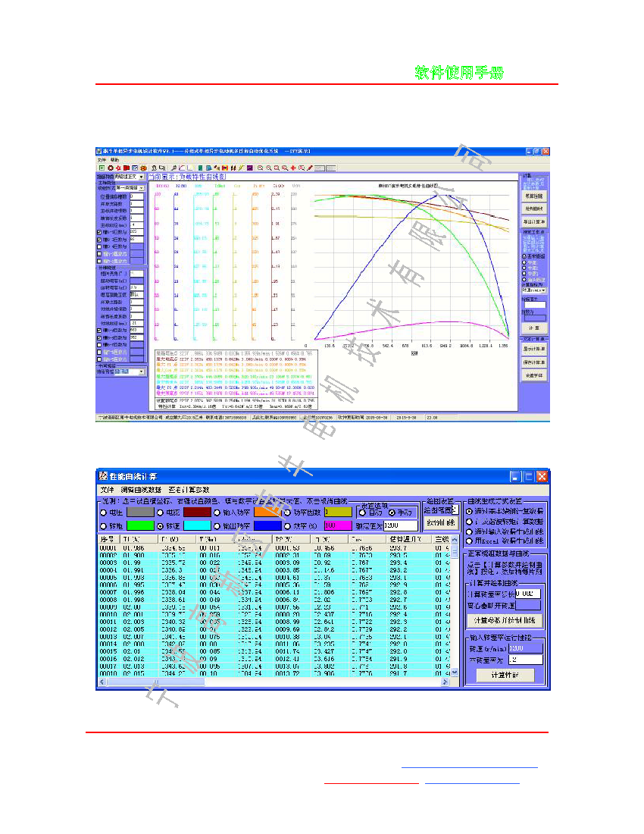Click the blue swatch next to 输出功率

pyautogui.click(x=267, y=525)
